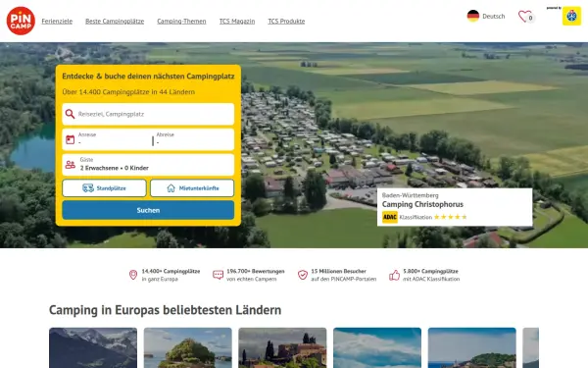The height and width of the screenshot is (368, 588).
Task: Click the Baden-Württemberg region text
Action: click(x=410, y=195)
